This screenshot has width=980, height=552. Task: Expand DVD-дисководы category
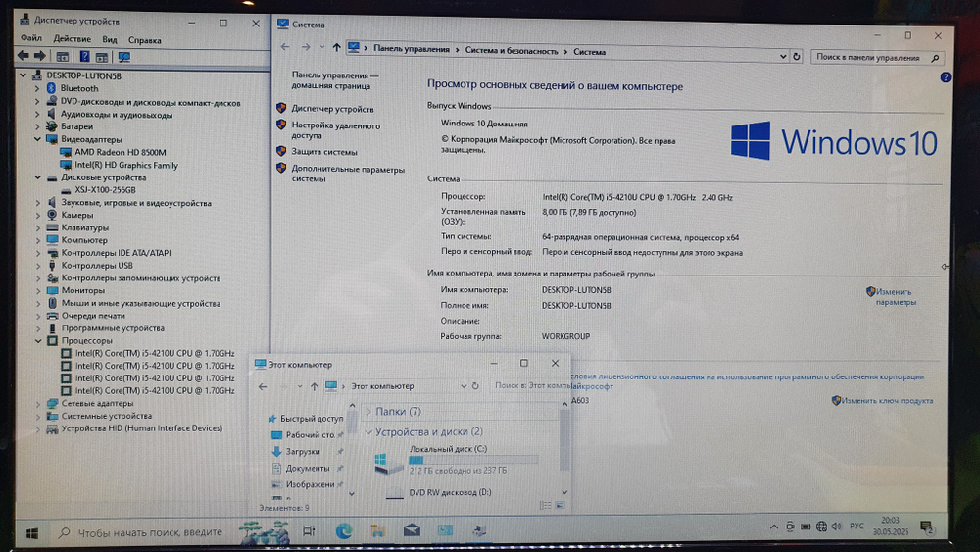click(x=37, y=101)
